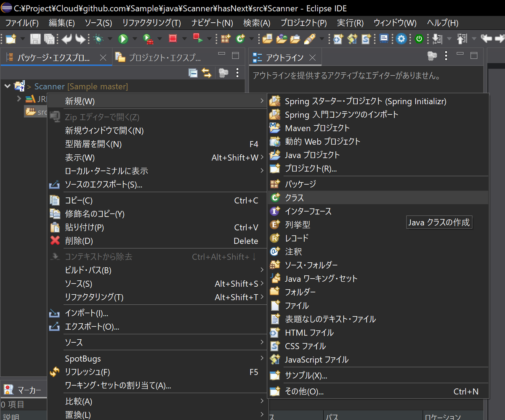Image resolution: width=505 pixels, height=420 pixels.
Task: Open dropdown beside New wizard icon
Action: click(x=22, y=39)
